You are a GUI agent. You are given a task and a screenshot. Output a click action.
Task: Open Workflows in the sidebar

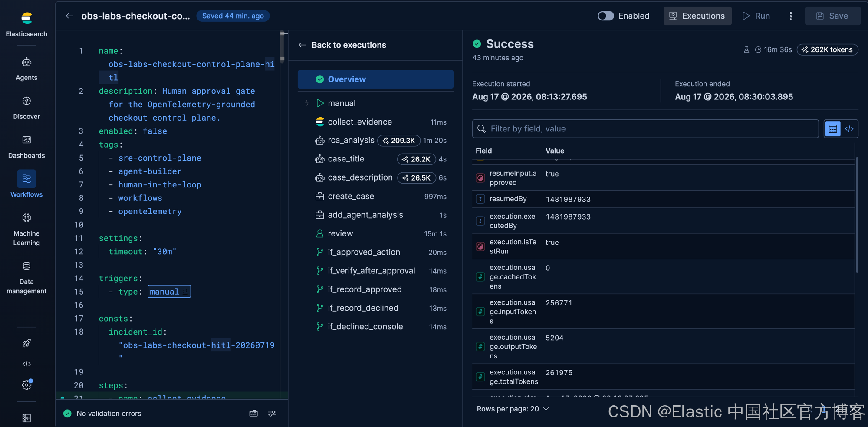[x=26, y=184]
